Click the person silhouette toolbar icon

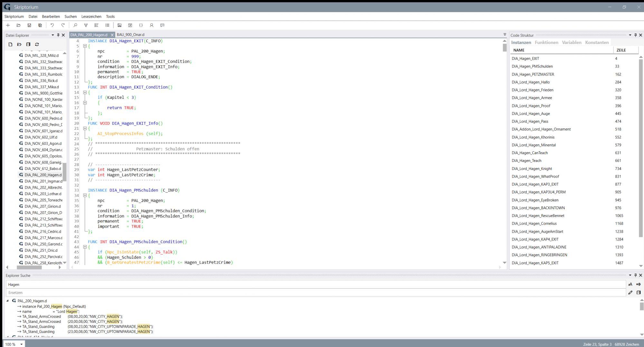tap(151, 25)
